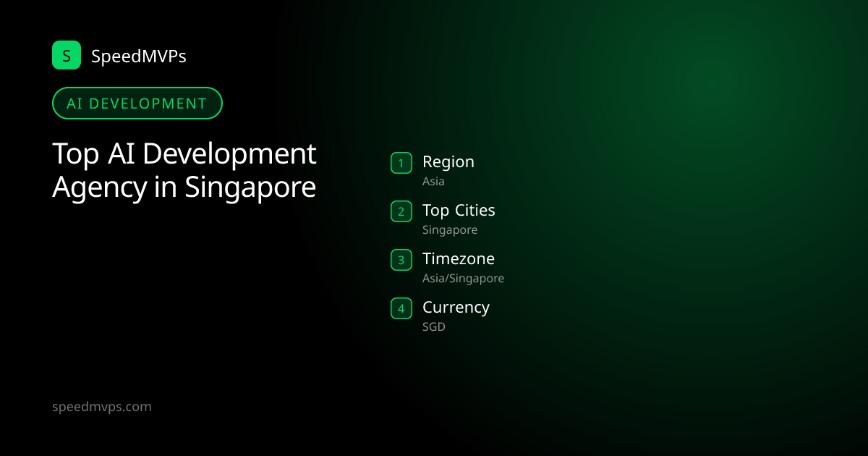Click the Top AI Development Agency in Singapore heading

click(184, 170)
